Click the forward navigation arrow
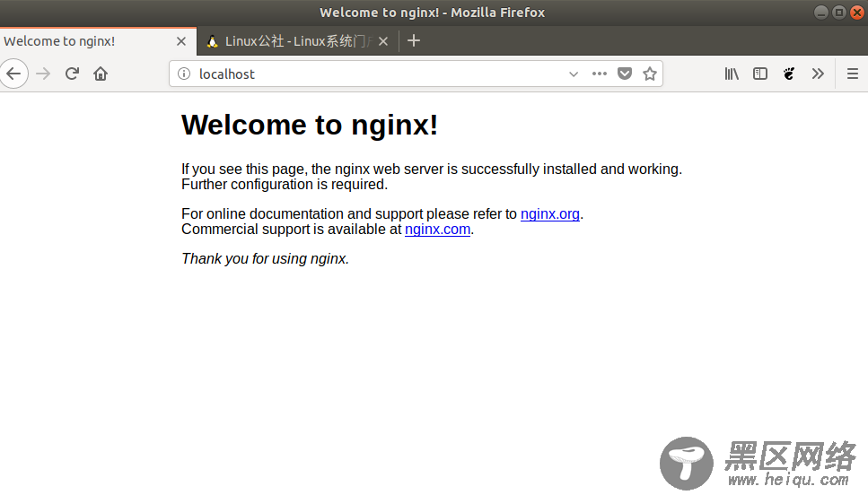 click(43, 74)
